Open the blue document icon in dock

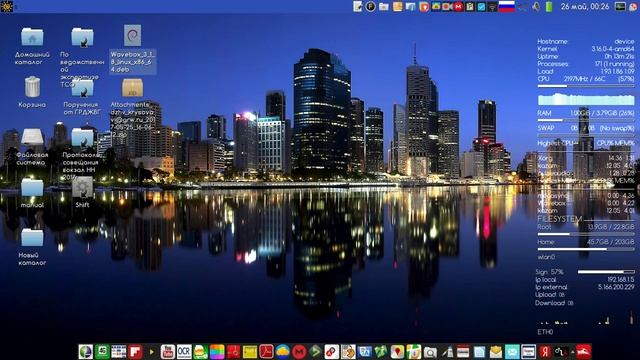479,352
